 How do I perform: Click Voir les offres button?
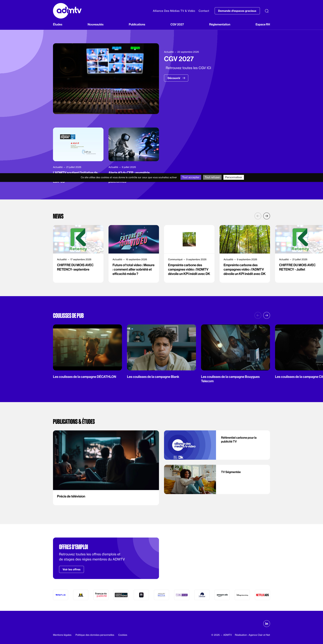click(71, 569)
